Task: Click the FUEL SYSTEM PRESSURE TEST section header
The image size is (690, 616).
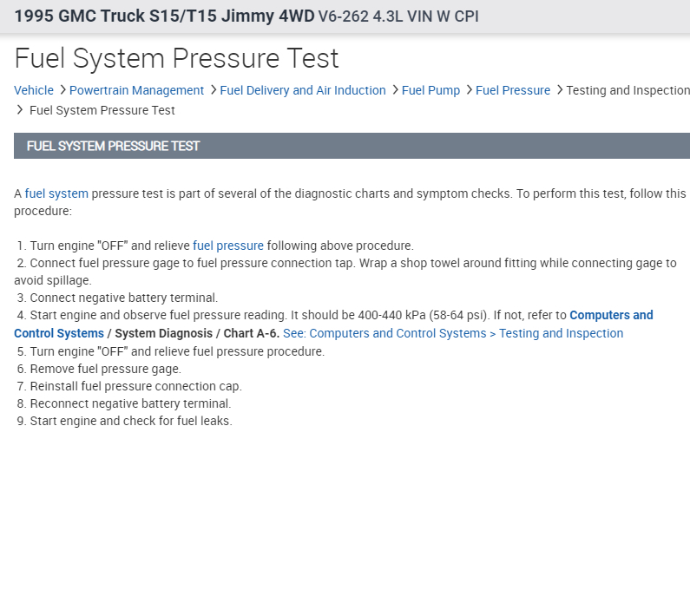Action: tap(352, 146)
